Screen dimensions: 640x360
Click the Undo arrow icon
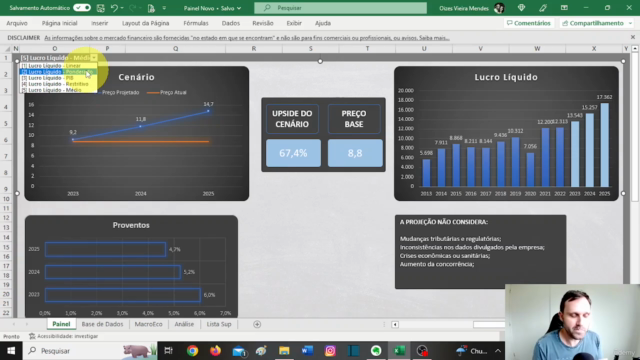(114, 8)
